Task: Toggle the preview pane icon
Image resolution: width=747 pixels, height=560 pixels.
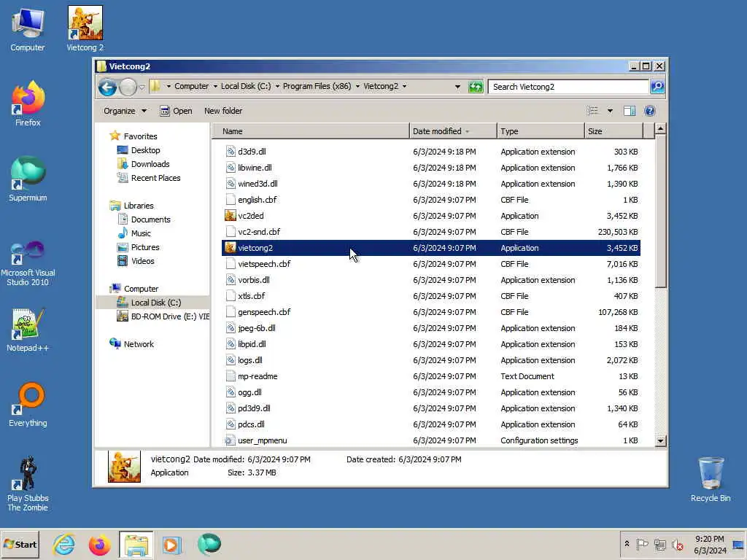Action: (x=630, y=111)
